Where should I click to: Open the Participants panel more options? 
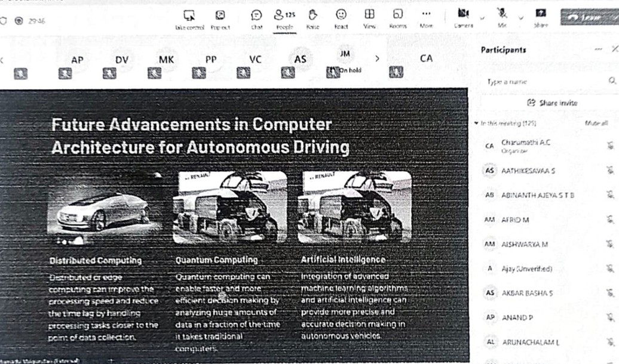pyautogui.click(x=598, y=50)
